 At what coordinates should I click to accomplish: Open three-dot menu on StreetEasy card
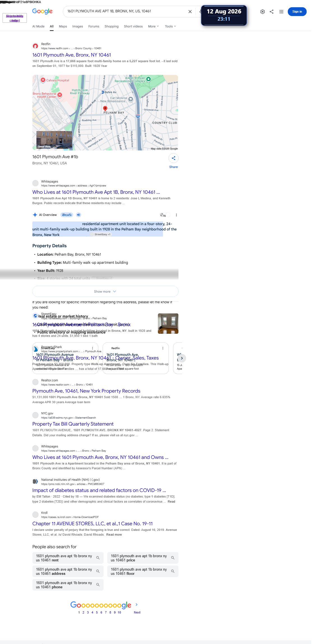coord(92,348)
